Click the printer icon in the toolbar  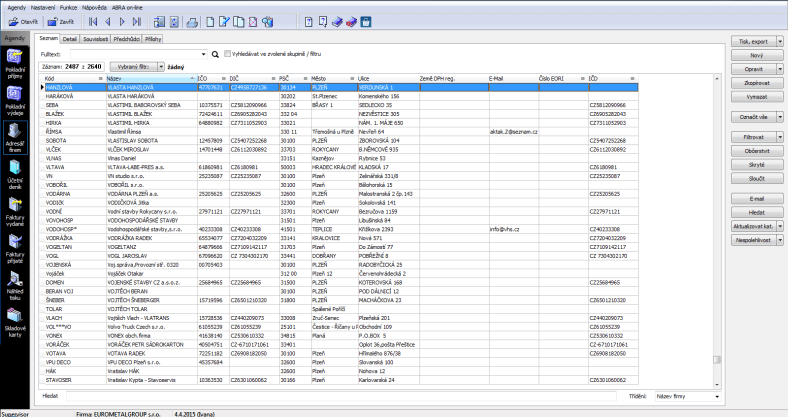point(191,22)
